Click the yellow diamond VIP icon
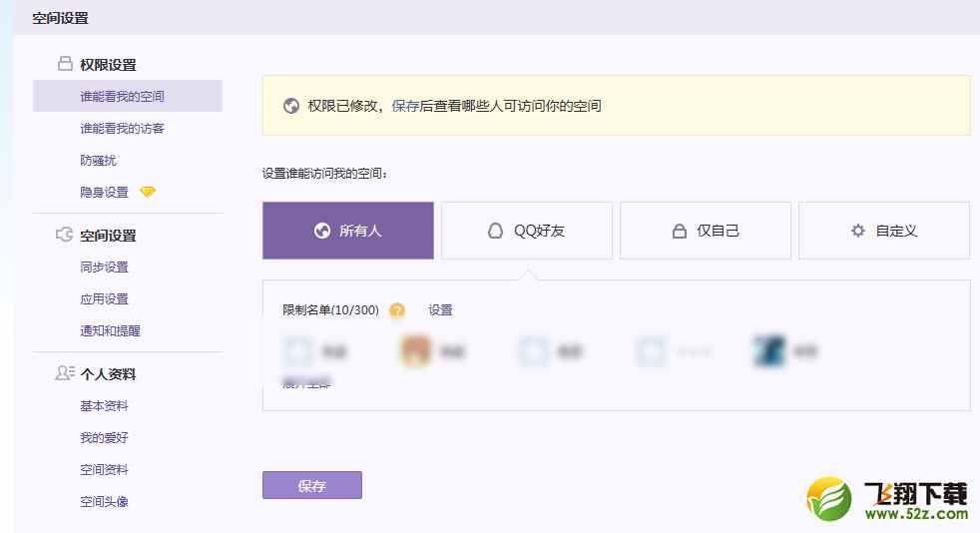 (148, 192)
